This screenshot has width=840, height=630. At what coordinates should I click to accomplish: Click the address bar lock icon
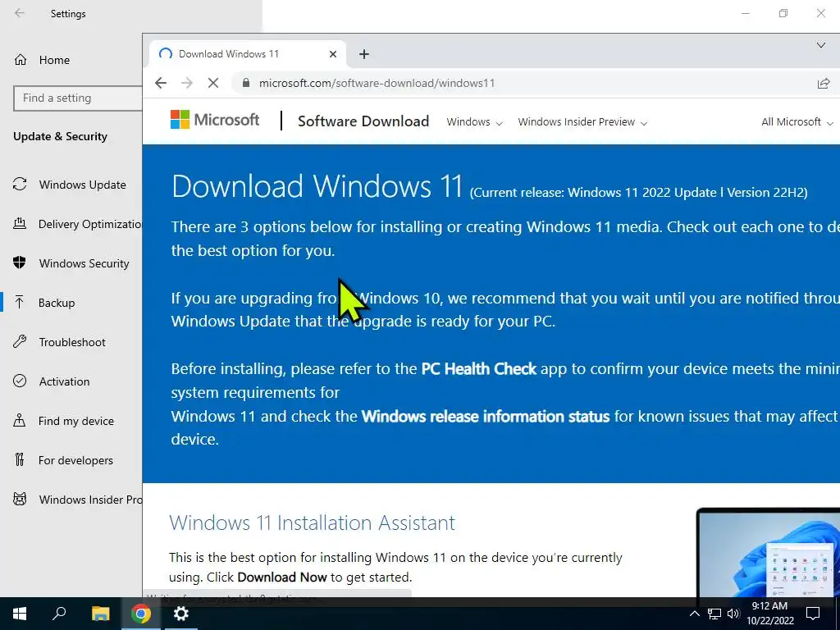[x=246, y=83]
